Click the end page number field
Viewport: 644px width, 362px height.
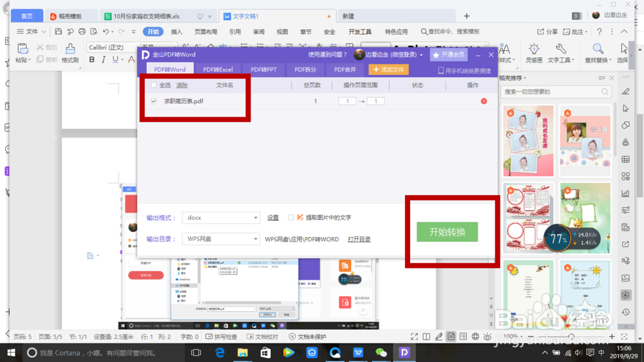(x=375, y=101)
